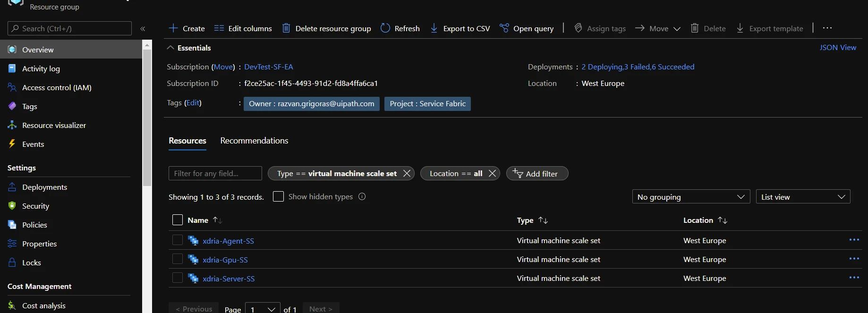Viewport: 868px width, 313px height.
Task: Click the Delete resource group trash icon
Action: coord(286,28)
